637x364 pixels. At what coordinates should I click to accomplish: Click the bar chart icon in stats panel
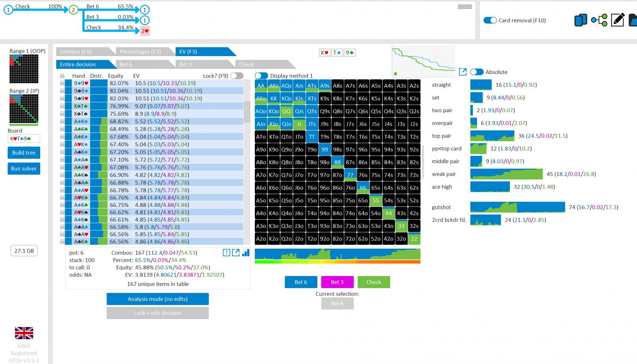coord(246,253)
